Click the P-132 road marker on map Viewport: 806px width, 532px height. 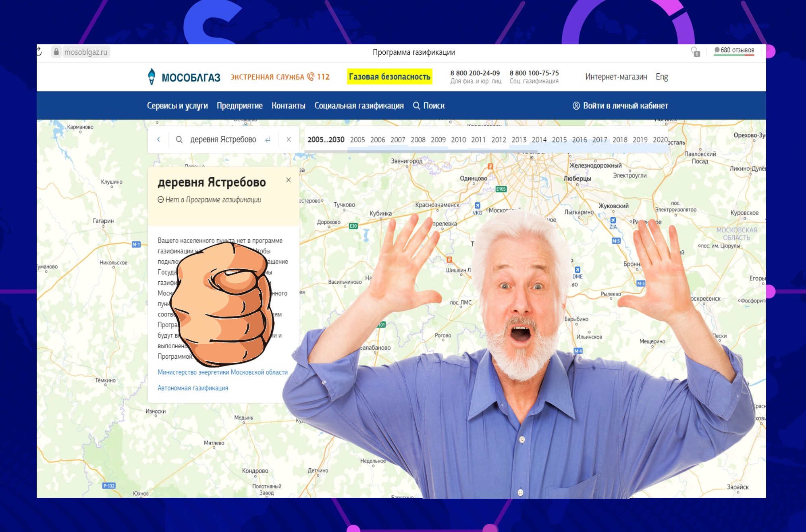click(x=109, y=486)
